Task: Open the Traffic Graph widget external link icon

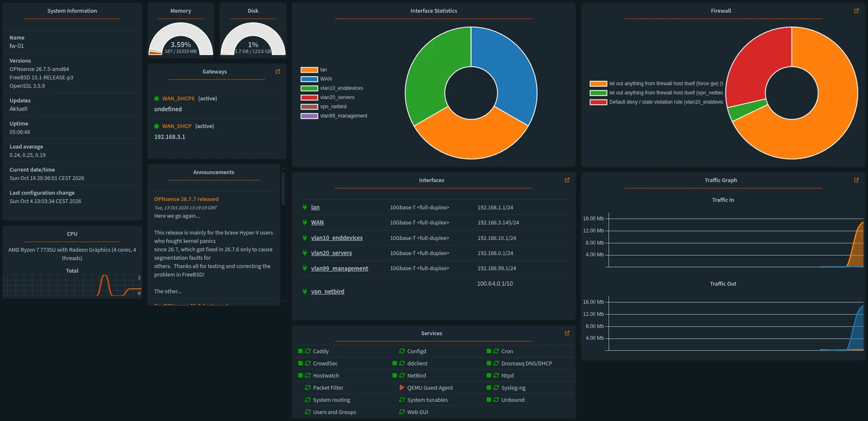Action: pyautogui.click(x=856, y=180)
